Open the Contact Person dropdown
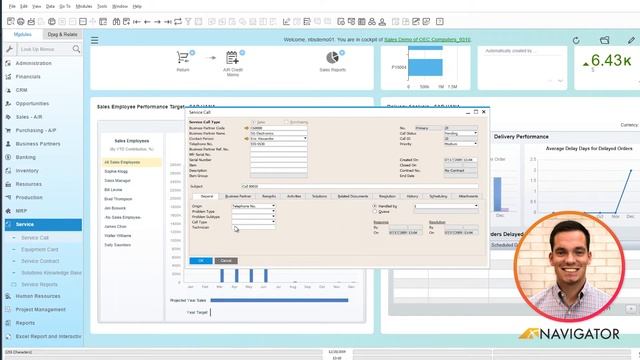This screenshot has height=360, width=640. (x=305, y=139)
